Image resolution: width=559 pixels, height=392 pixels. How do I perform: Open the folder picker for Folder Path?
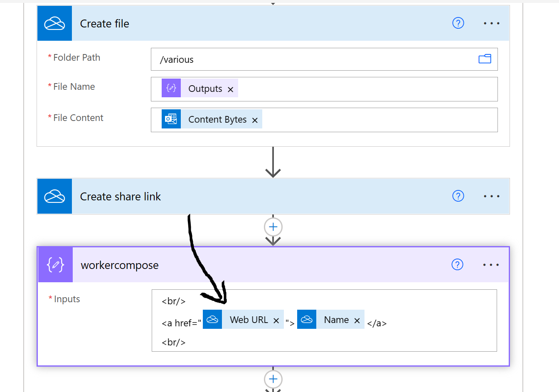pyautogui.click(x=485, y=59)
